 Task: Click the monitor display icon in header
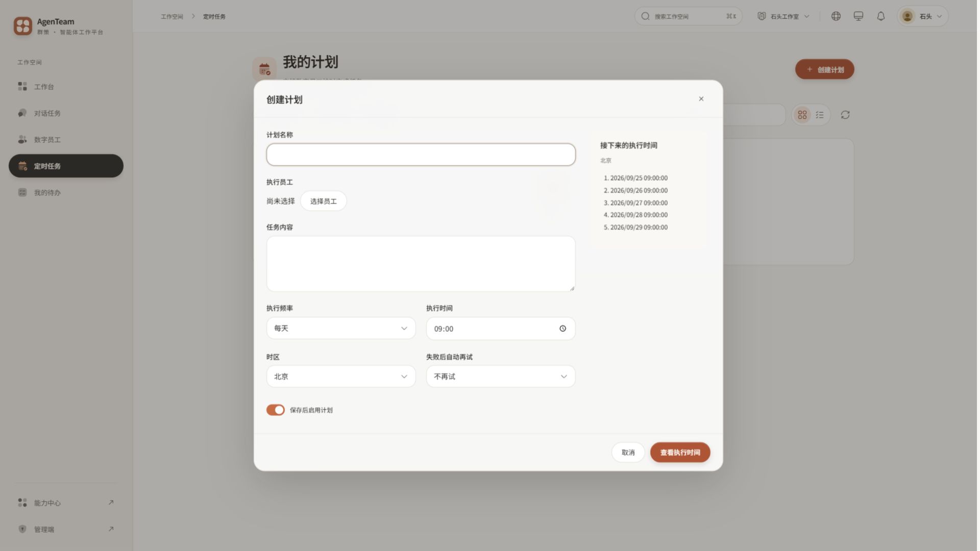click(x=859, y=16)
